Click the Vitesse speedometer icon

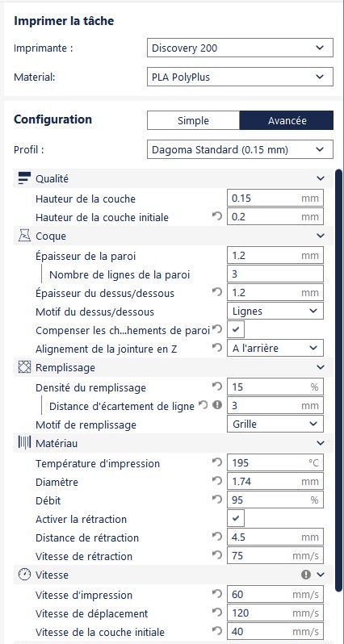click(25, 575)
